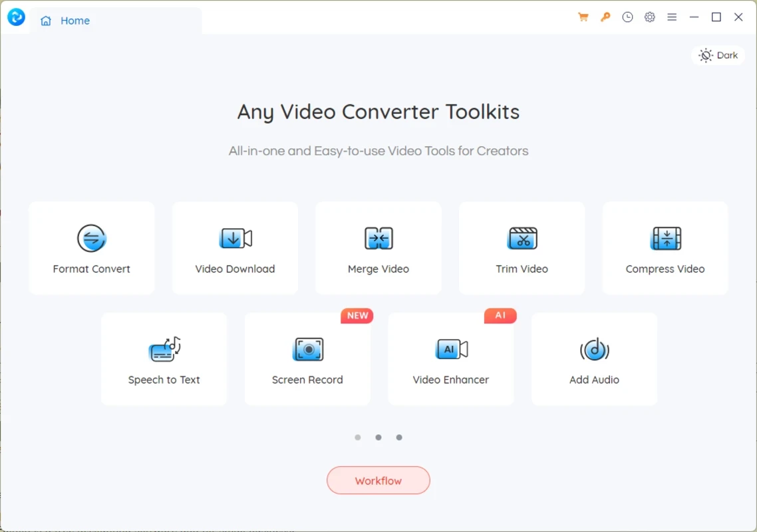757x532 pixels.
Task: Jump to the third toolkit page dot
Action: pos(399,438)
